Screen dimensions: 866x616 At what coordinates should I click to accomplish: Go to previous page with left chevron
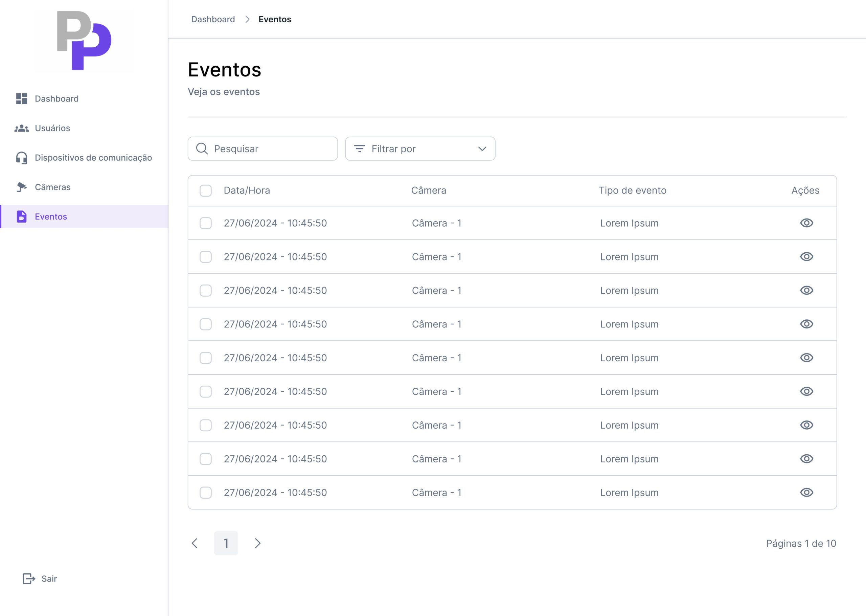[195, 543]
